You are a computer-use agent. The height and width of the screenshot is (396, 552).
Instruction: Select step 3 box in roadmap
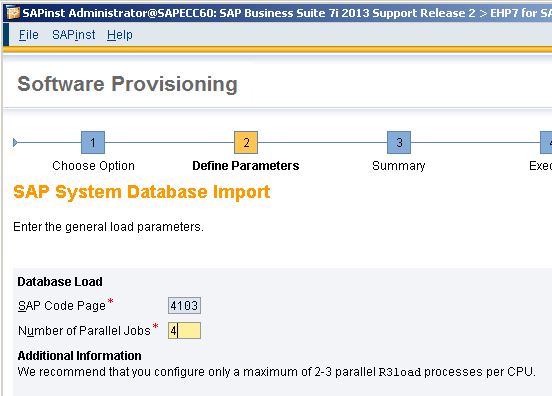399,143
